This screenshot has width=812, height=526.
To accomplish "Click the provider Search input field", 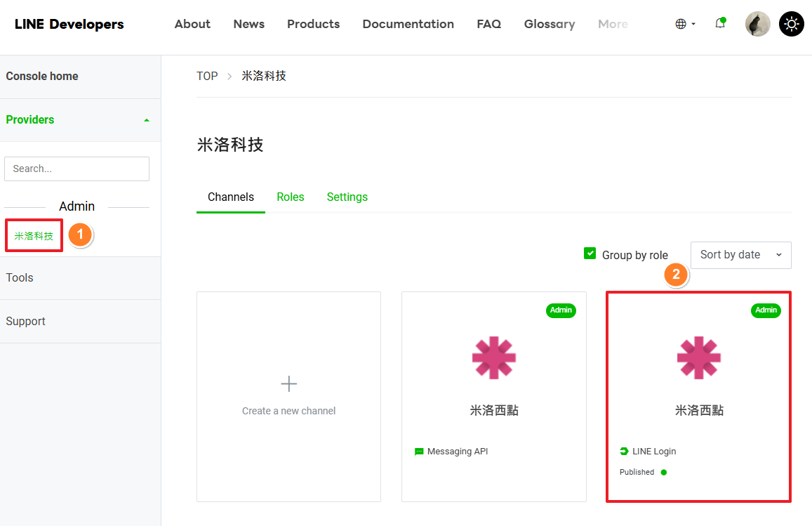I will click(76, 169).
